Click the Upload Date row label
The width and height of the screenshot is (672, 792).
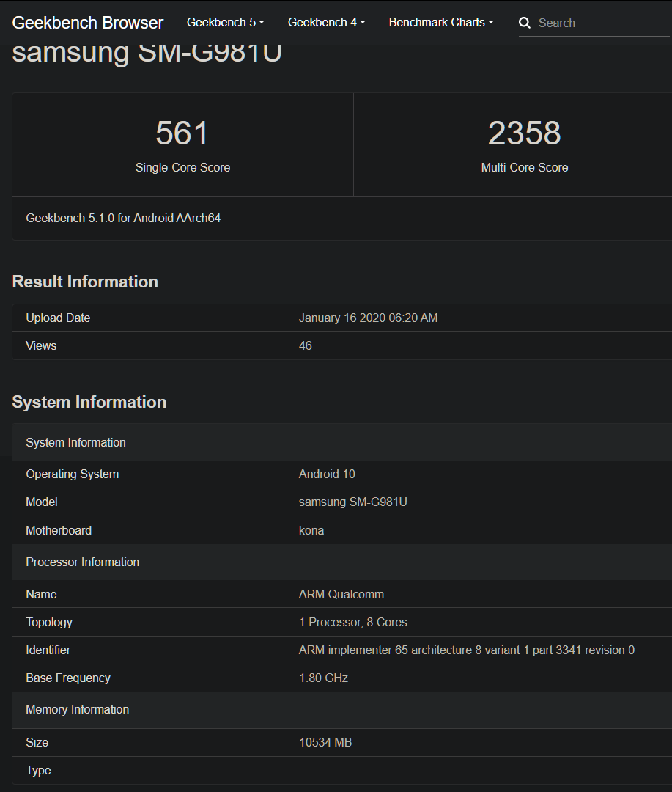[58, 318]
